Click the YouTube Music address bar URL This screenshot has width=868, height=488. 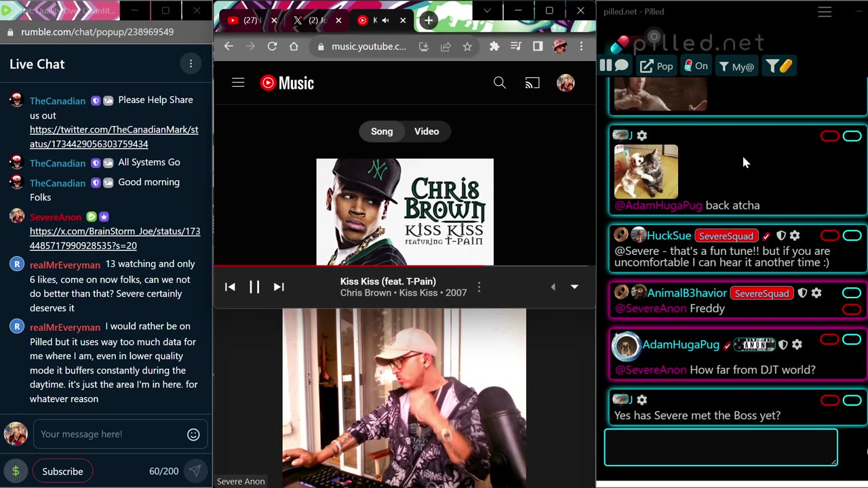[369, 47]
